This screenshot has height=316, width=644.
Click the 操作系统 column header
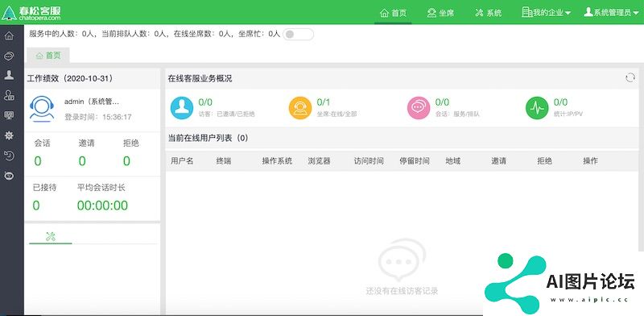[277, 161]
